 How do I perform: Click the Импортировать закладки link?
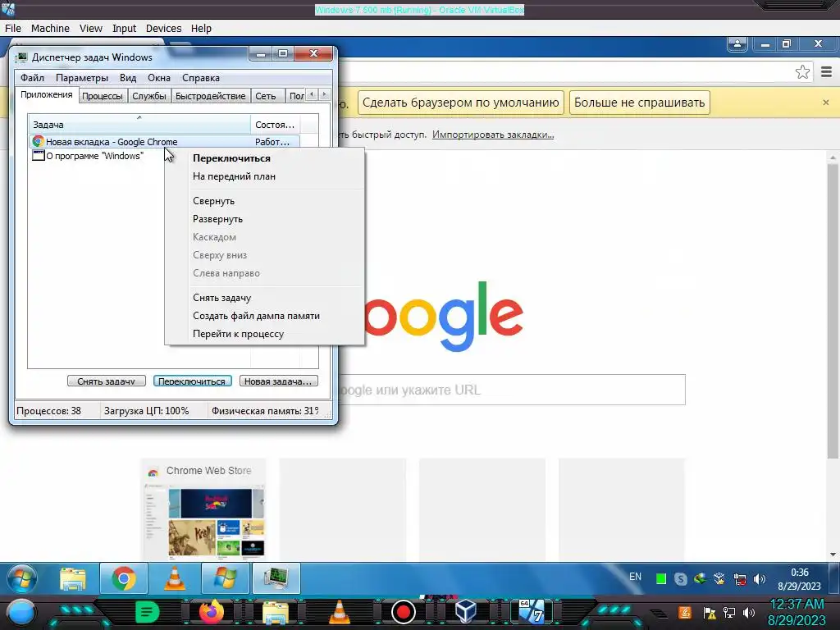tap(493, 135)
